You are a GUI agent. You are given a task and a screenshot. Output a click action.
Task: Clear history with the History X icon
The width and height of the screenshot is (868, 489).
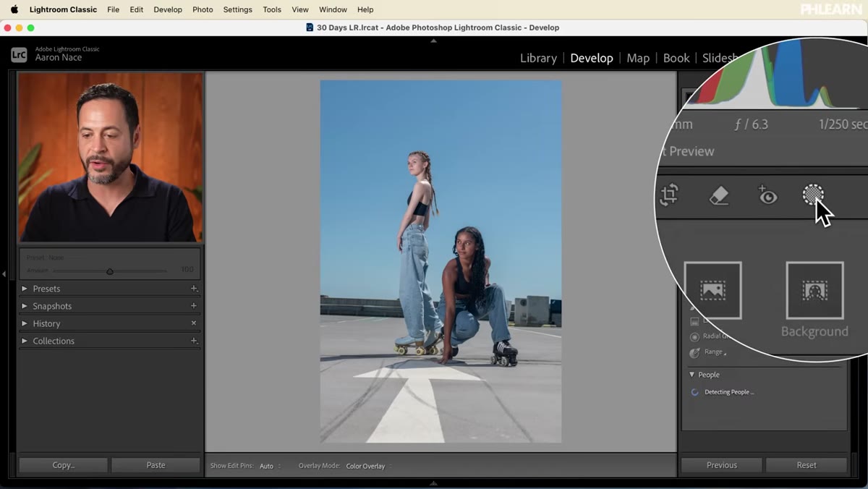point(194,323)
